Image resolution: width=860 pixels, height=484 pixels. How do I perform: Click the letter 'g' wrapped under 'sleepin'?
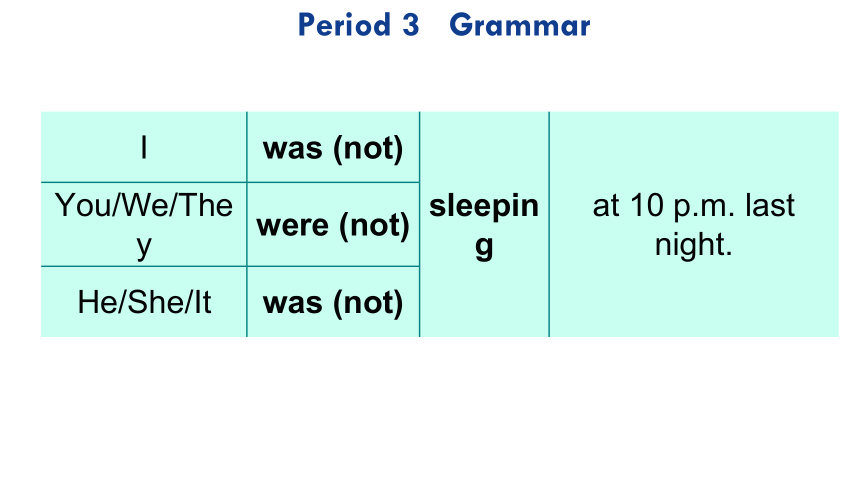pyautogui.click(x=484, y=247)
